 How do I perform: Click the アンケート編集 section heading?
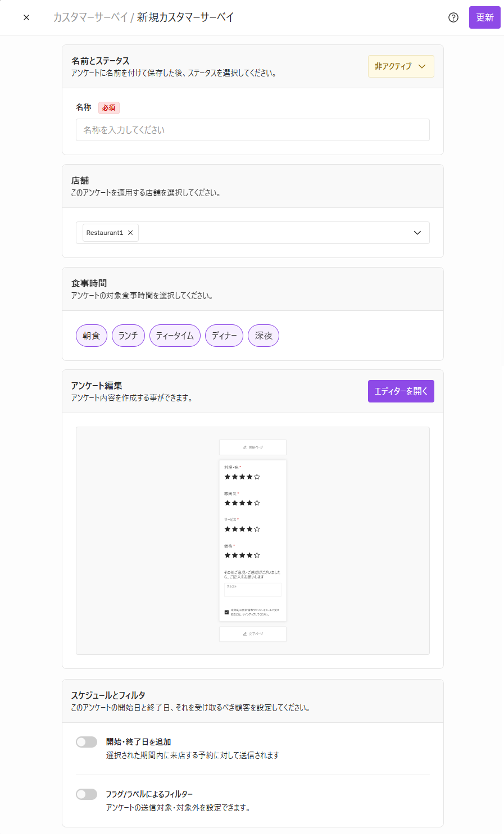(x=97, y=386)
